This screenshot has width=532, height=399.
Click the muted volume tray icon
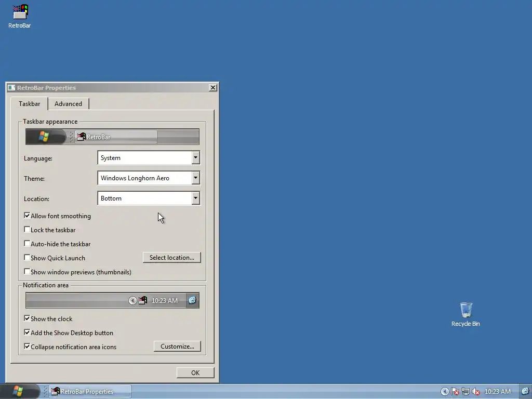[x=476, y=392]
